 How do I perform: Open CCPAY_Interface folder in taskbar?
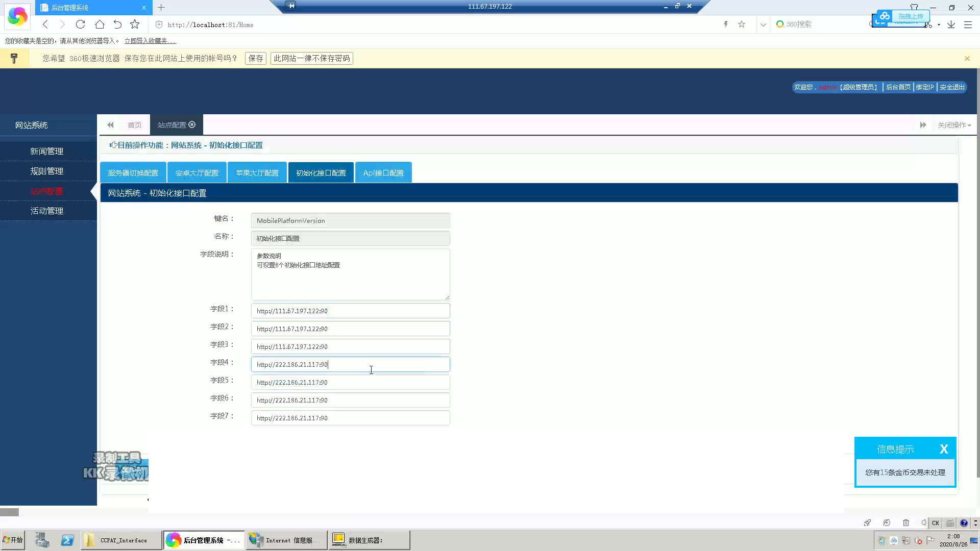tap(121, 540)
